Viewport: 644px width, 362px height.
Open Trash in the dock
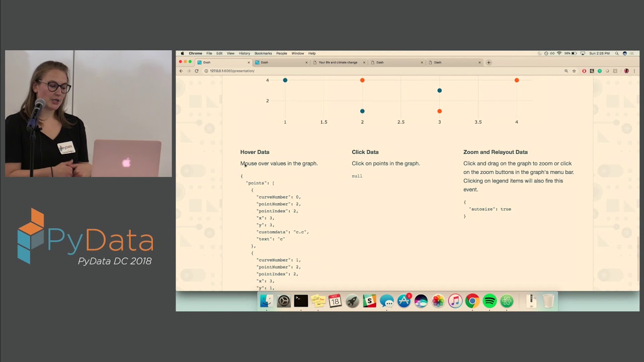(x=548, y=301)
